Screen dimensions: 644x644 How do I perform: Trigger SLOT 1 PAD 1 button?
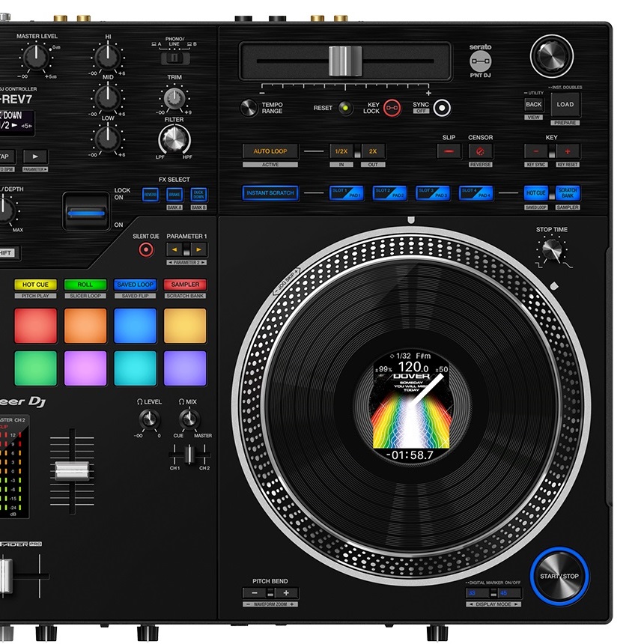click(346, 193)
